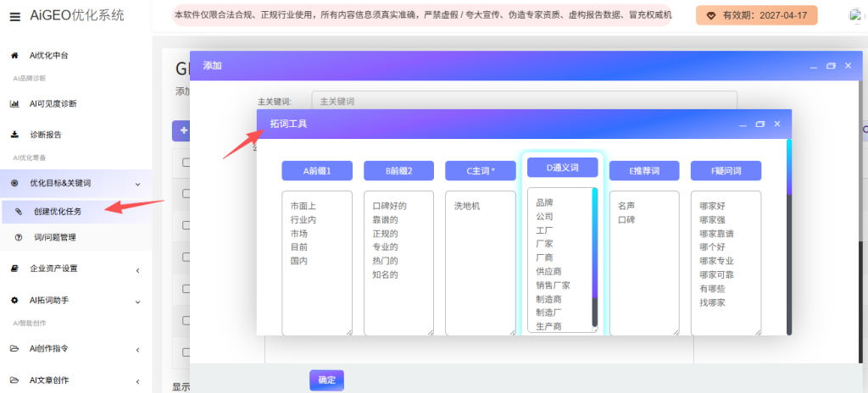Click 供应商 in D通义词 list
The width and height of the screenshot is (868, 393).
pos(548,271)
